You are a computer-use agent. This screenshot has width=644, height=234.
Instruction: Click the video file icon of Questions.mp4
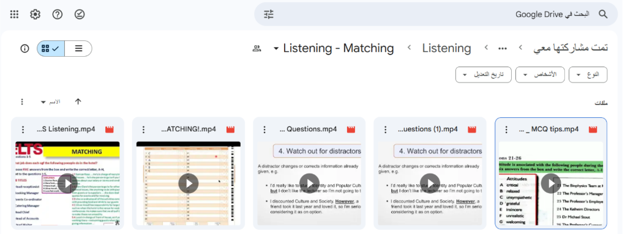click(351, 130)
